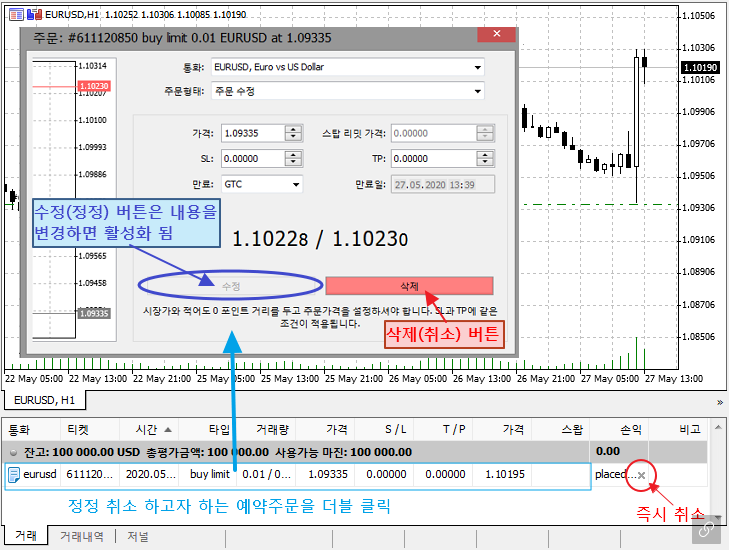Click the eurusd order document icon

click(x=14, y=475)
